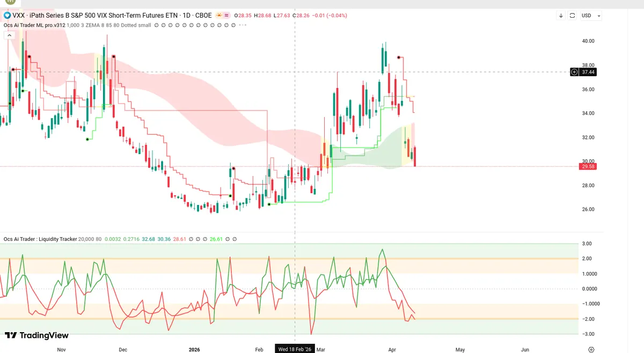Open chart settings gear at bottom right
Image resolution: width=644 pixels, height=353 pixels.
coord(591,349)
